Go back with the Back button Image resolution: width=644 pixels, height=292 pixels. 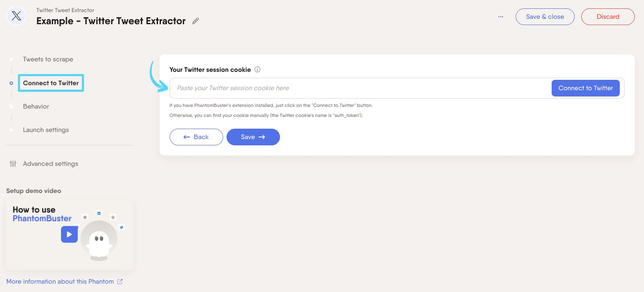196,137
